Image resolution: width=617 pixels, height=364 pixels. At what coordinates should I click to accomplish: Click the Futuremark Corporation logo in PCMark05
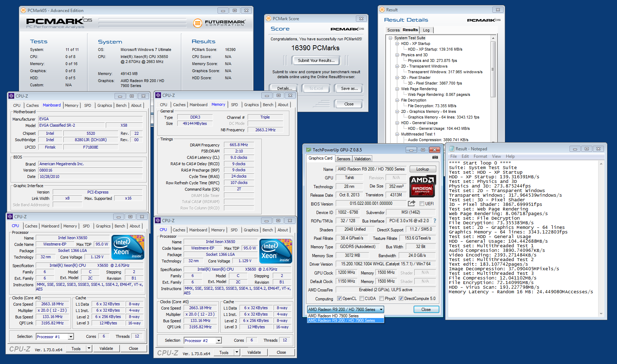(219, 23)
